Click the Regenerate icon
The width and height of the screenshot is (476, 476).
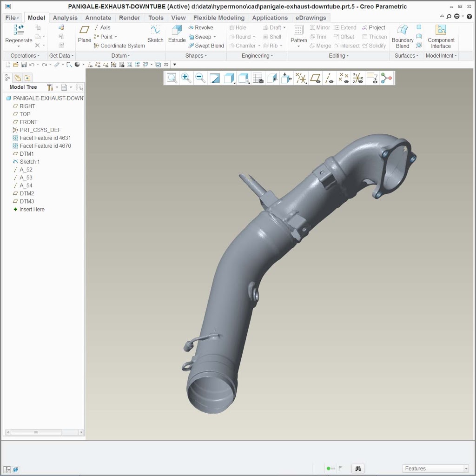point(19,31)
